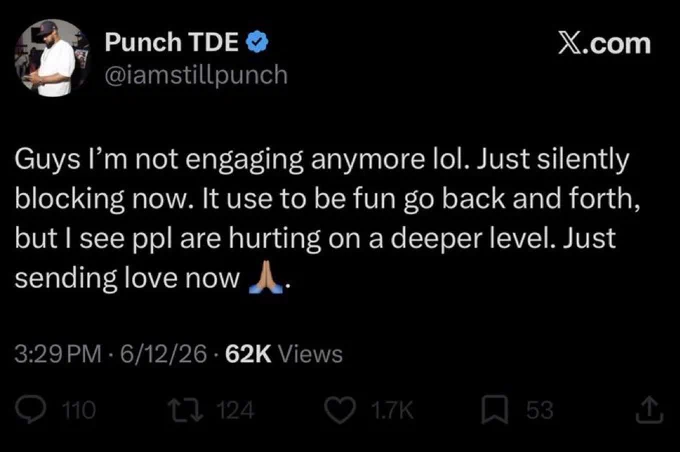The width and height of the screenshot is (680, 452).
Task: Click the text 'sending love now'
Action: point(127,278)
